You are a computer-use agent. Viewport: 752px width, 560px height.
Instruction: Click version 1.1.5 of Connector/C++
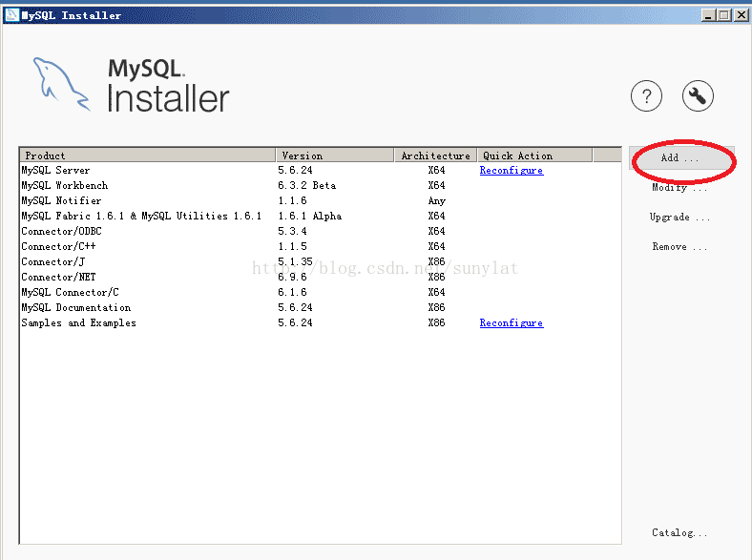click(x=292, y=246)
